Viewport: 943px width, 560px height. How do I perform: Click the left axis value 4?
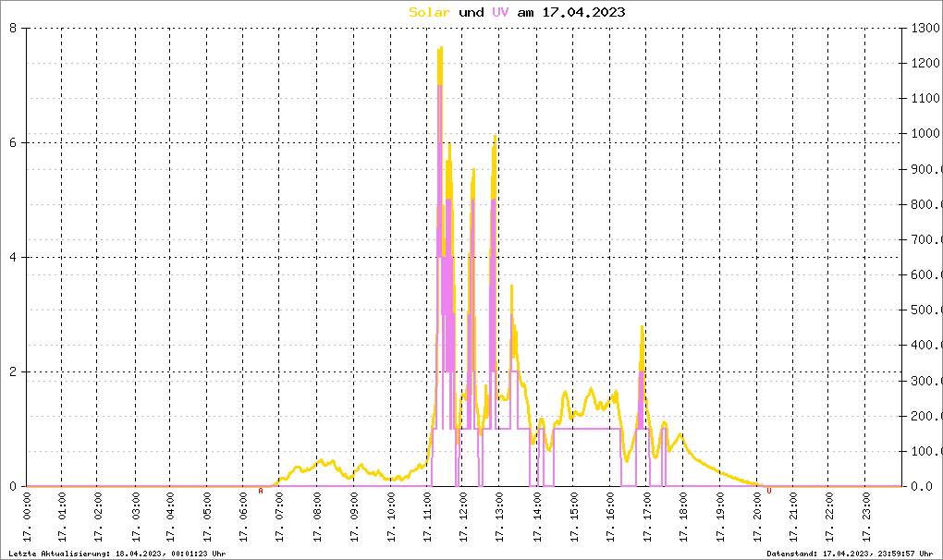13,257
